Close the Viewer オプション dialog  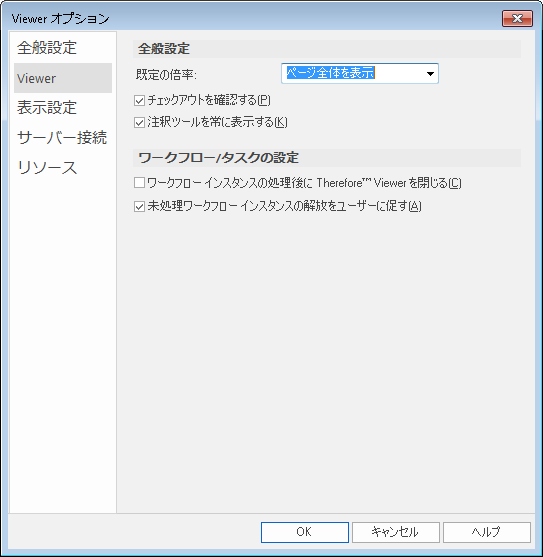517,18
